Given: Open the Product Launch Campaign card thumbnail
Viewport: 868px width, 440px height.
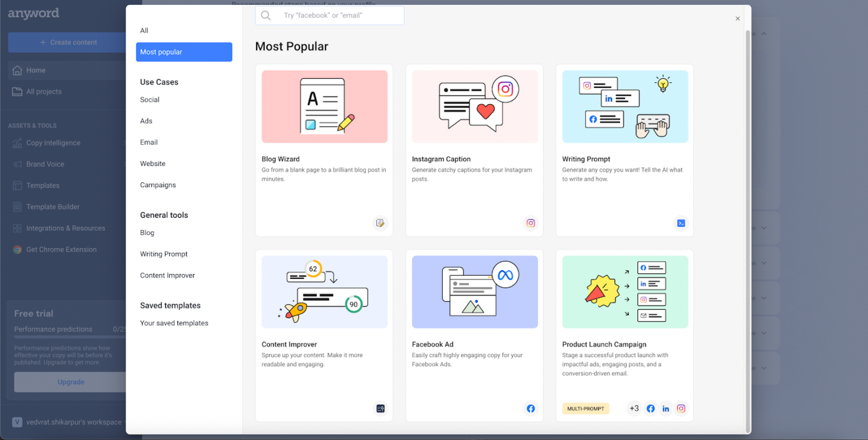Looking at the screenshot, I should [625, 292].
